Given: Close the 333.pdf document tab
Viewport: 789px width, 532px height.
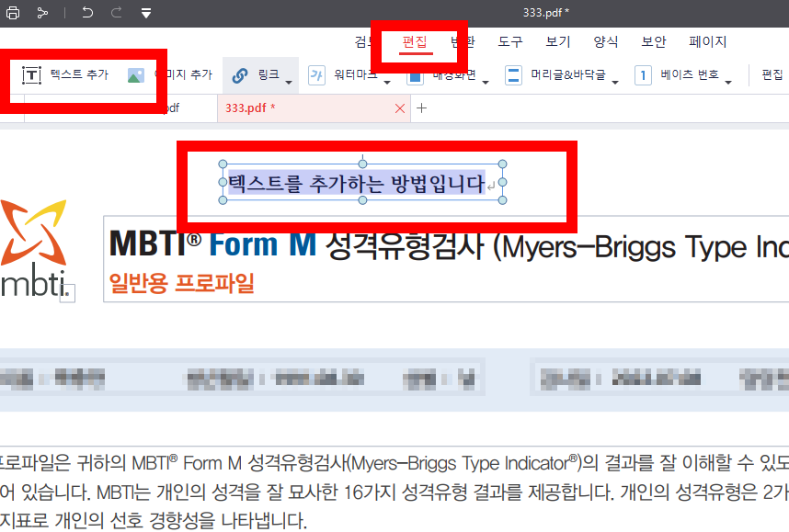Looking at the screenshot, I should click(399, 108).
